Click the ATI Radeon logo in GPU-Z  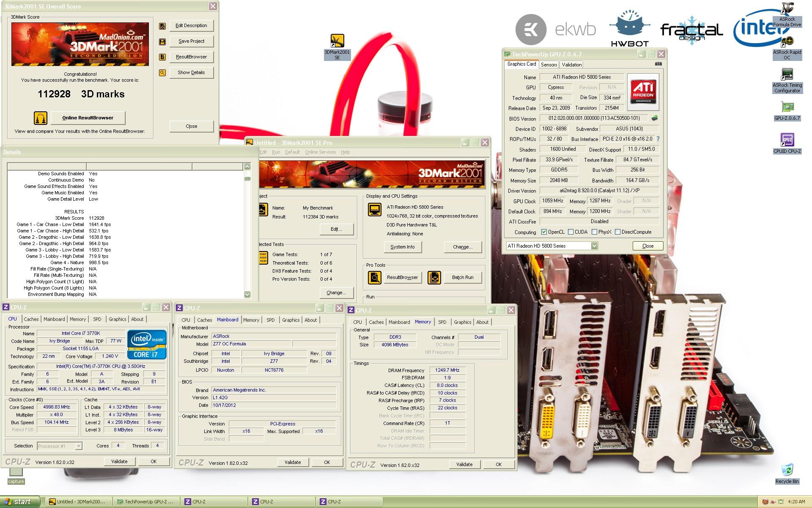(x=643, y=92)
